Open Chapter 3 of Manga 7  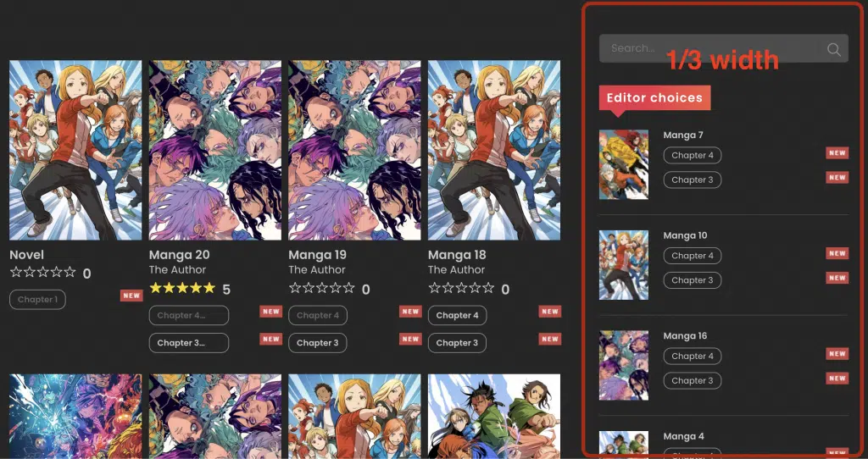693,180
